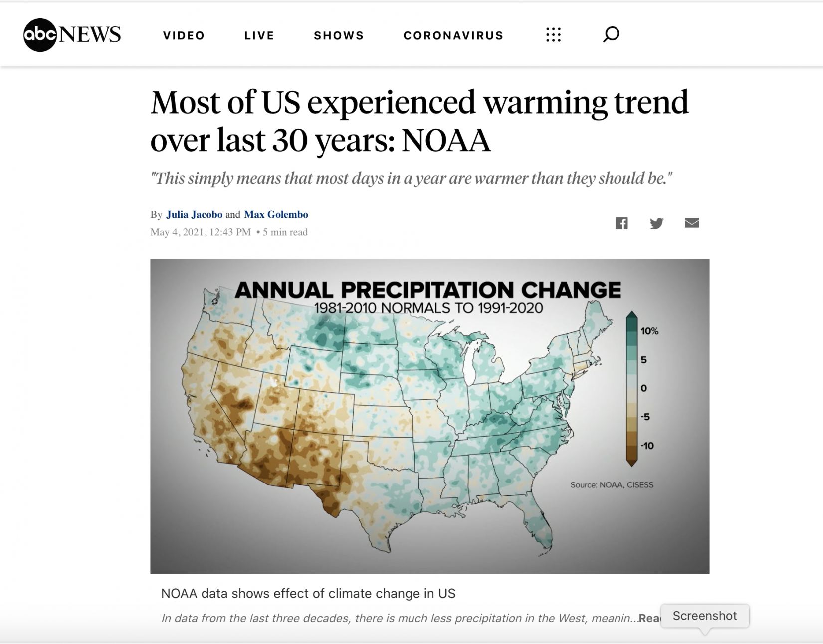Expand the truncated caption with Read more
The height and width of the screenshot is (644, 823).
coord(649,618)
